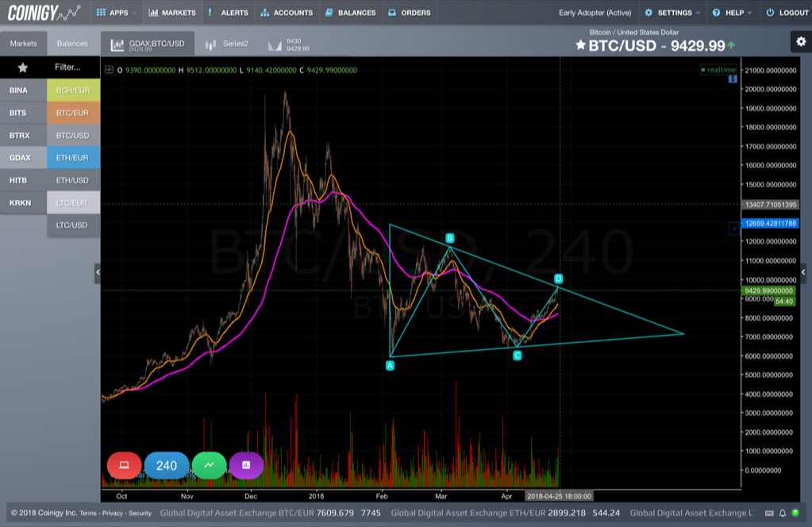Screen dimensions: 812x527
Task: Choose the LTC/USD market
Action: (x=73, y=225)
